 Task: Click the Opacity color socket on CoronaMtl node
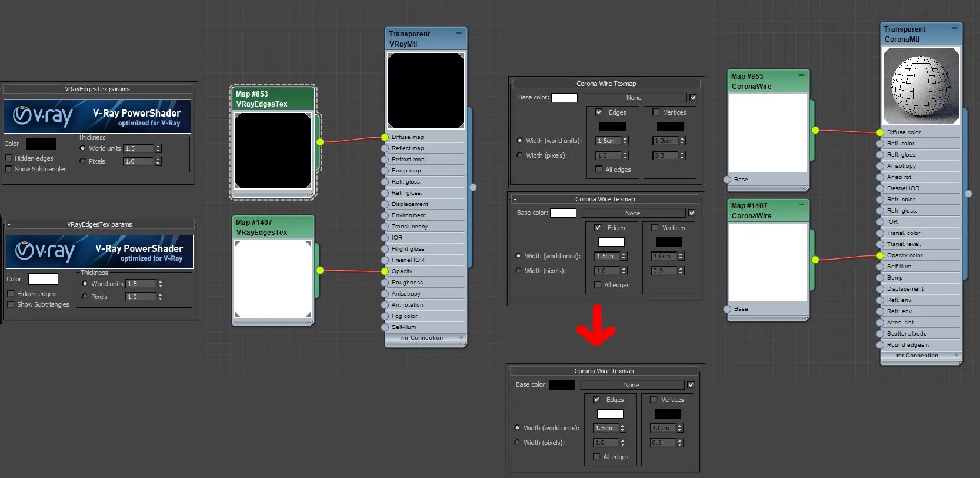[x=880, y=255]
